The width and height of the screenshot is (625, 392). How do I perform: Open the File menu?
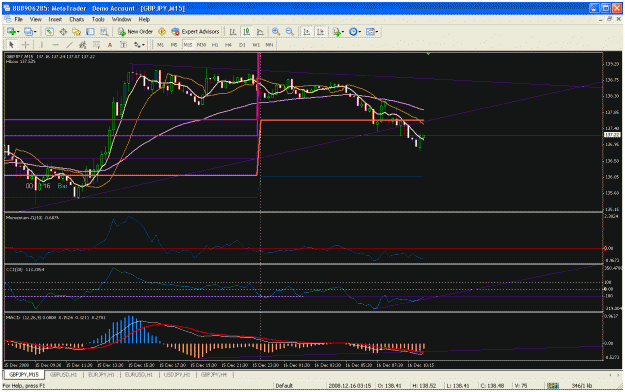click(x=18, y=19)
